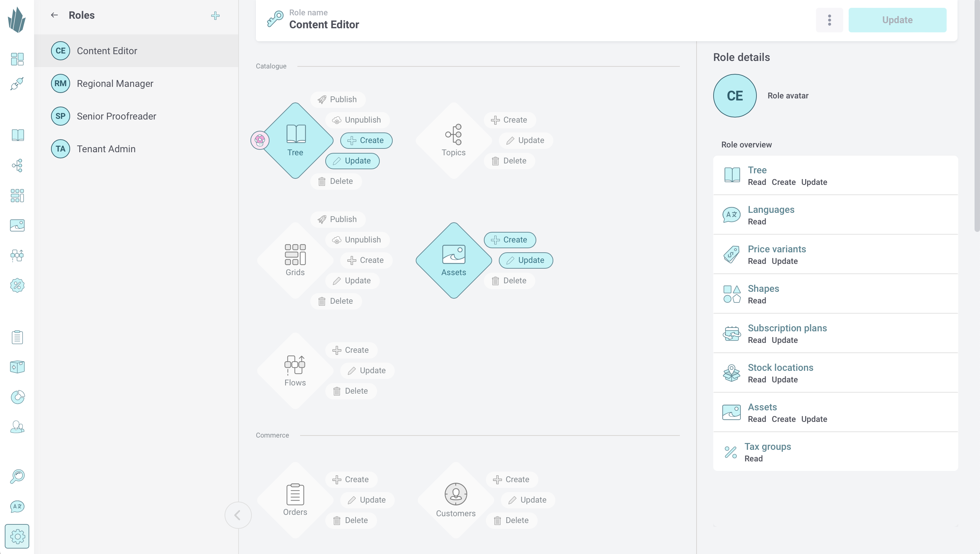The width and height of the screenshot is (980, 554).
Task: Open the three-dot menu for Content Editor
Action: pos(829,19)
